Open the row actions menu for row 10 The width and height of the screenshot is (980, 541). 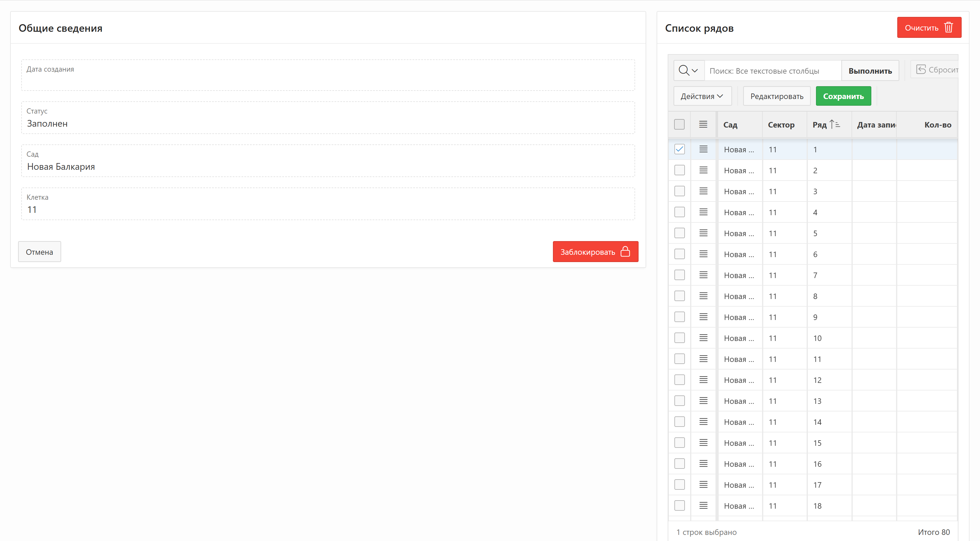point(703,337)
